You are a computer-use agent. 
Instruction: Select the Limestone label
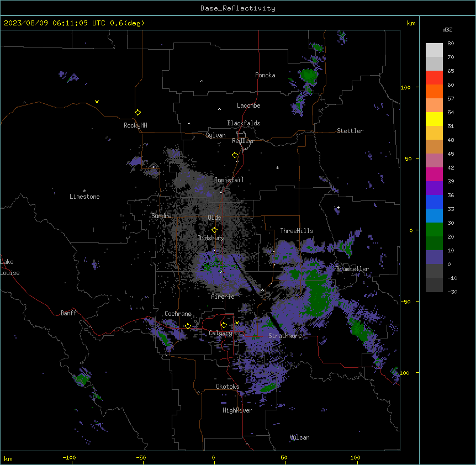coord(84,197)
